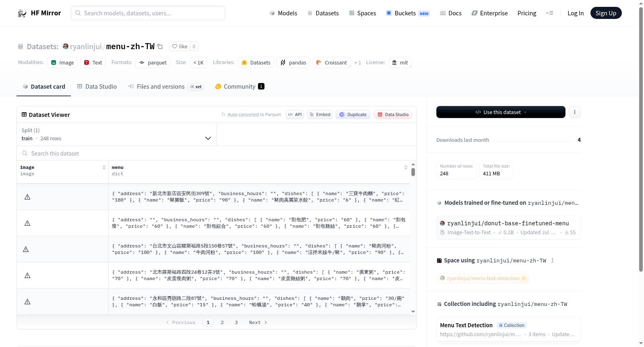Viewport: 644px width, 347px height.
Task: Click the Sign Up button
Action: point(606,13)
